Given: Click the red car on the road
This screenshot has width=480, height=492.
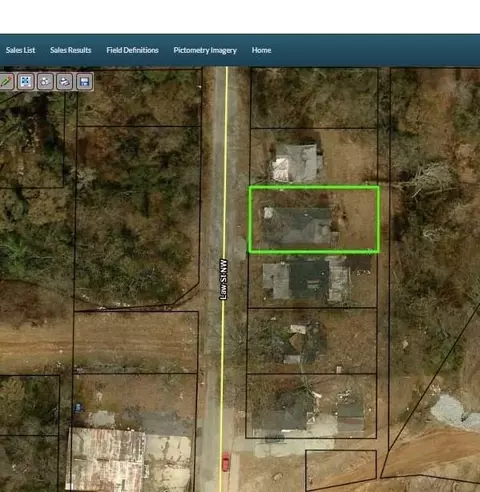Looking at the screenshot, I should (x=226, y=461).
